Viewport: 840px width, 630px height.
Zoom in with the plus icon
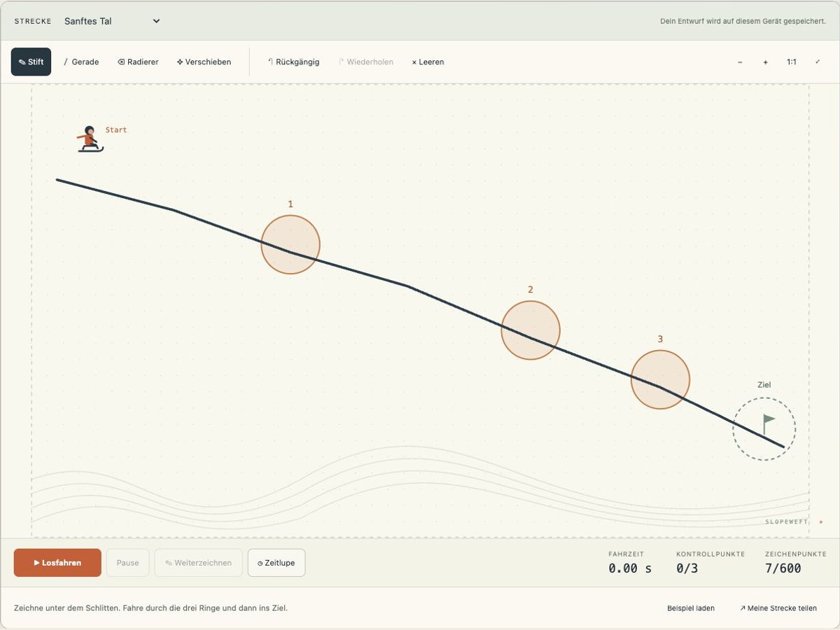coord(766,62)
